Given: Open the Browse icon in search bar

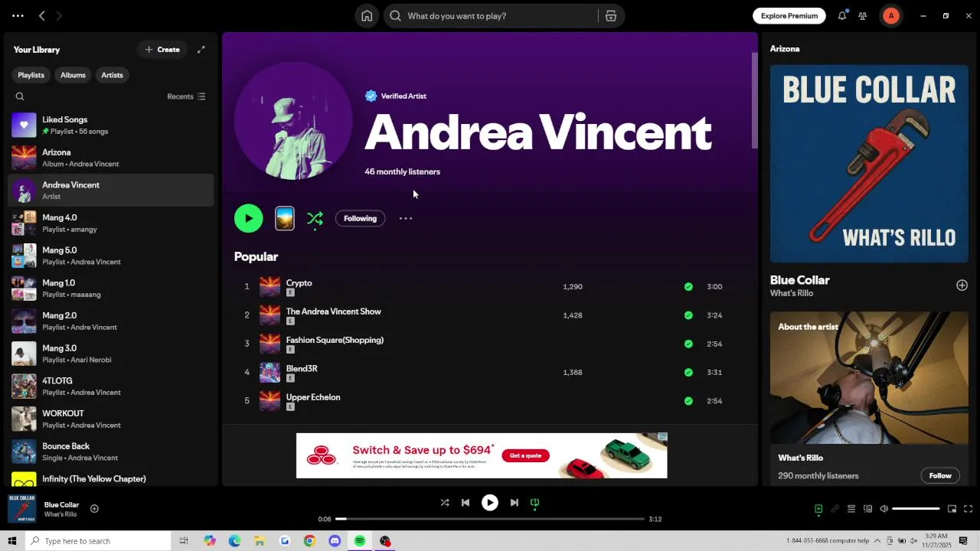Looking at the screenshot, I should (610, 16).
